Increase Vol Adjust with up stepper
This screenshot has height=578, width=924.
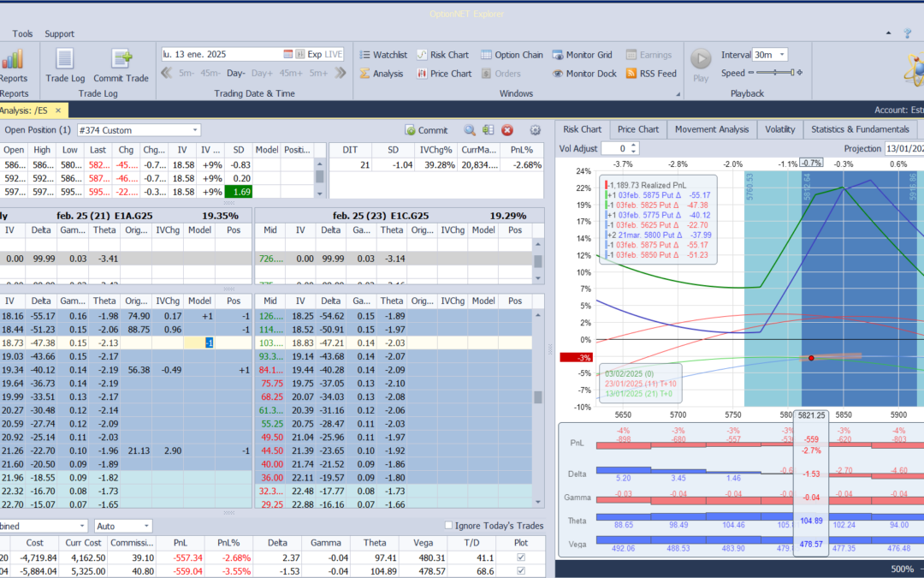click(x=633, y=146)
